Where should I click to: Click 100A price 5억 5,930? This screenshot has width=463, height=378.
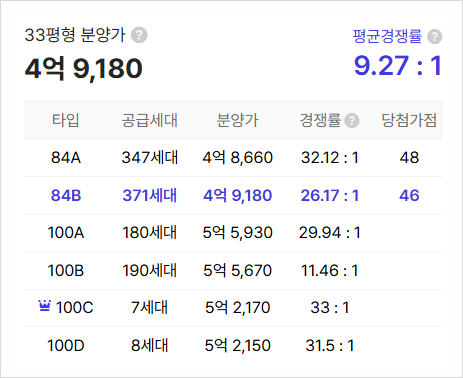[x=238, y=233]
